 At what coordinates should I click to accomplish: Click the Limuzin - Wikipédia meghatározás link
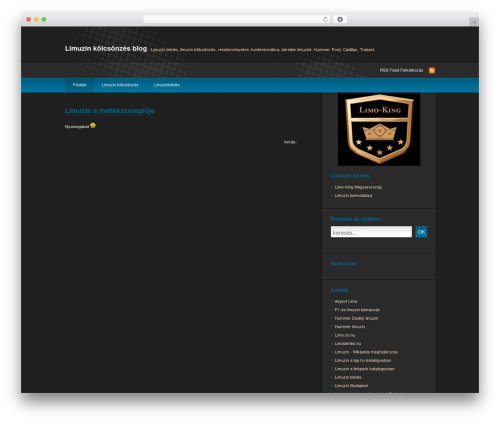(x=366, y=352)
